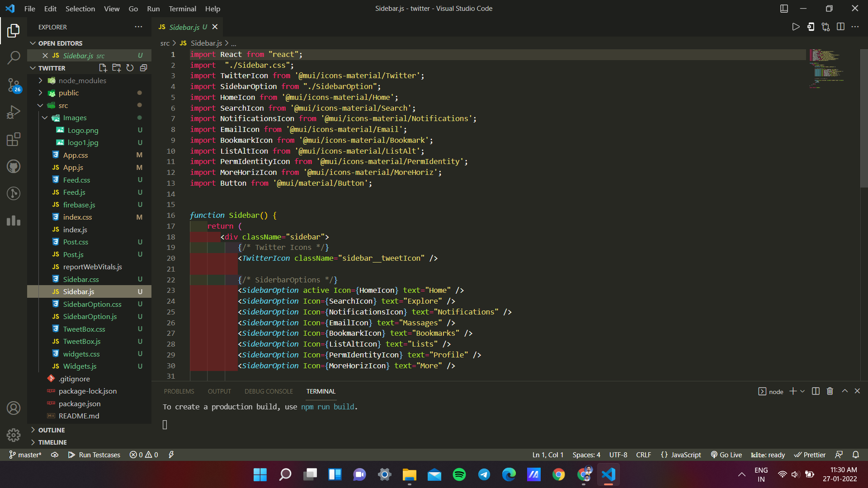Switch to the DEBUG CONSOLE tab
This screenshot has width=868, height=488.
pyautogui.click(x=269, y=391)
